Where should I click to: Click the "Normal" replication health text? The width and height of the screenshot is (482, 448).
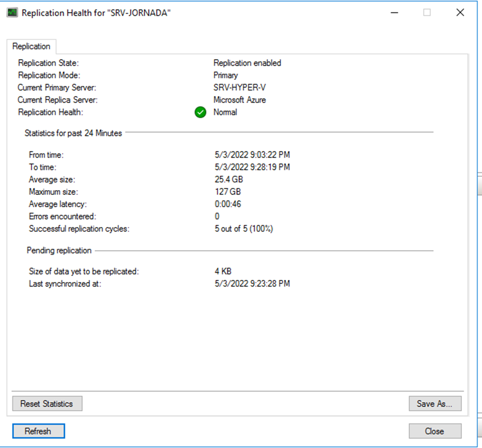pyautogui.click(x=225, y=112)
